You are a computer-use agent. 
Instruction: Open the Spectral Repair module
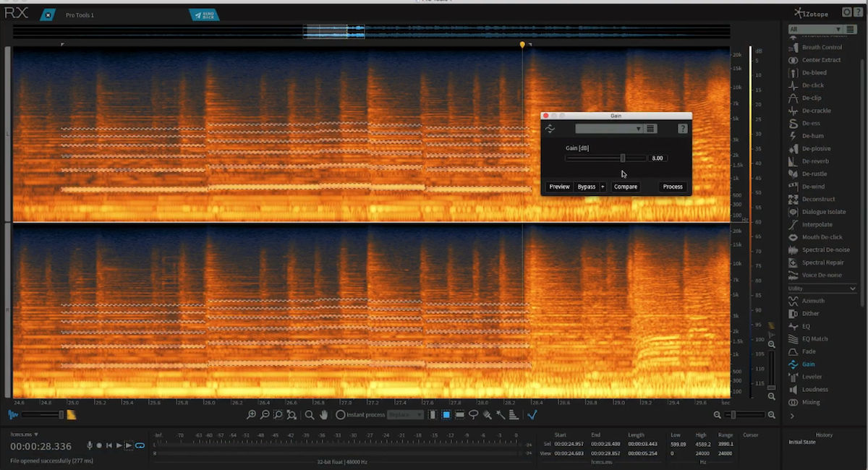pyautogui.click(x=823, y=262)
